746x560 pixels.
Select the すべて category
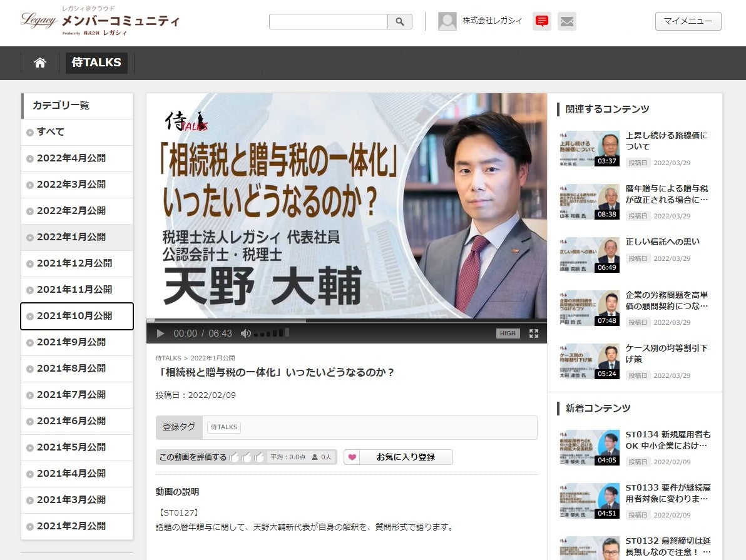77,132
